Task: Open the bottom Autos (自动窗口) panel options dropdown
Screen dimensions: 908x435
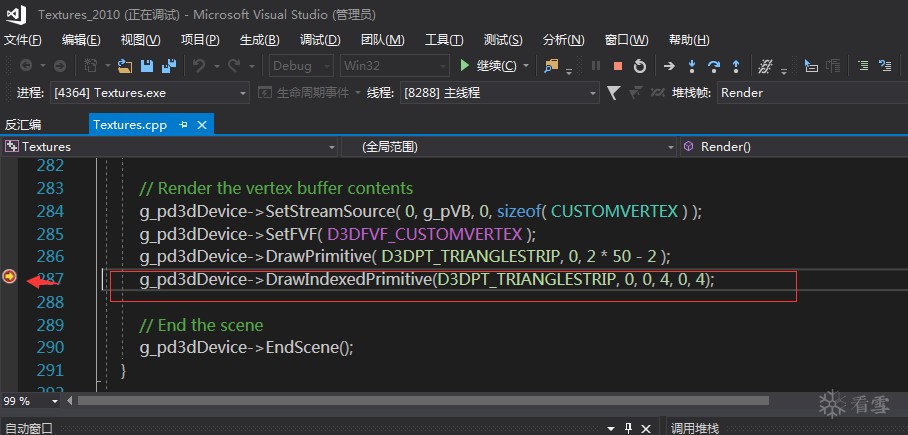Action: point(610,429)
